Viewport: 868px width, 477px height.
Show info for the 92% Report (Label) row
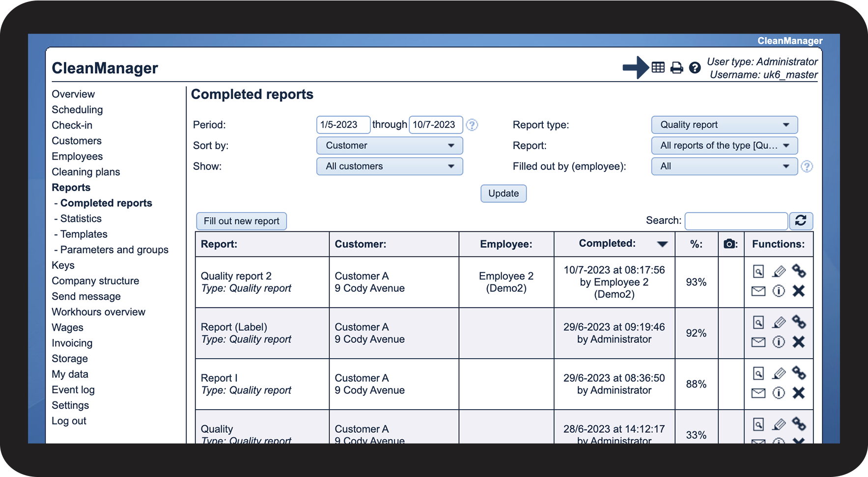click(x=779, y=342)
